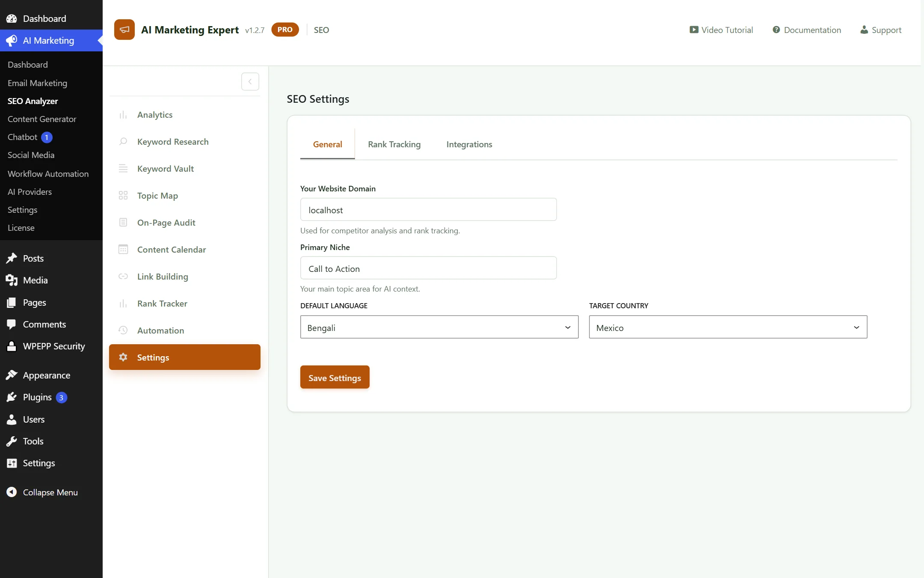
Task: Click the Comments bubble icon
Action: (12, 324)
